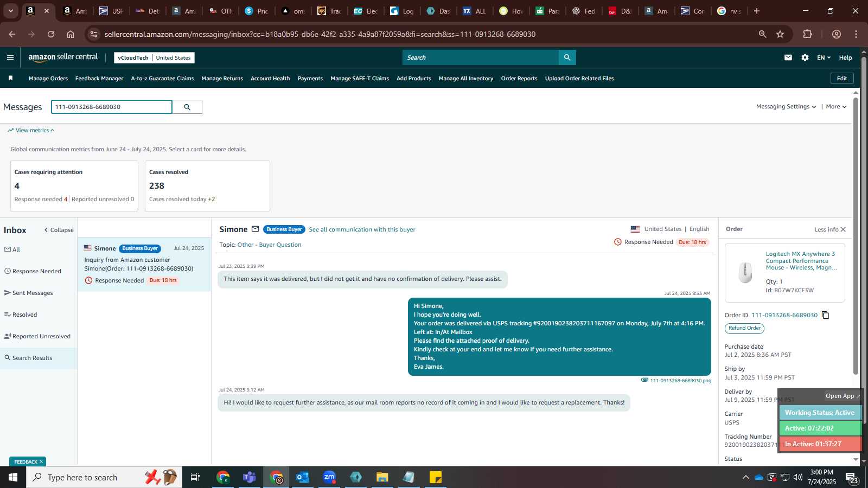Open the browser Extensions puzzle icon
Screen dimensions: 868x488
pos(808,34)
